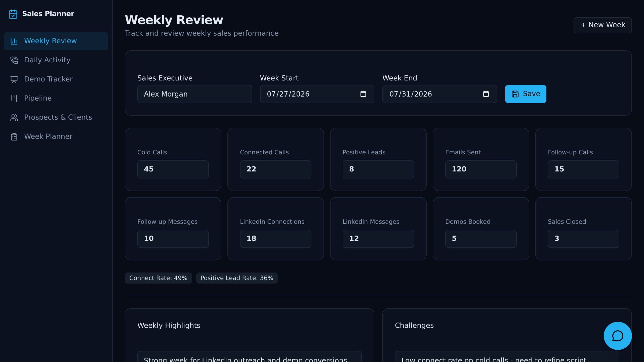Edit the Connected Calls value 22
The height and width of the screenshot is (362, 644).
(275, 169)
